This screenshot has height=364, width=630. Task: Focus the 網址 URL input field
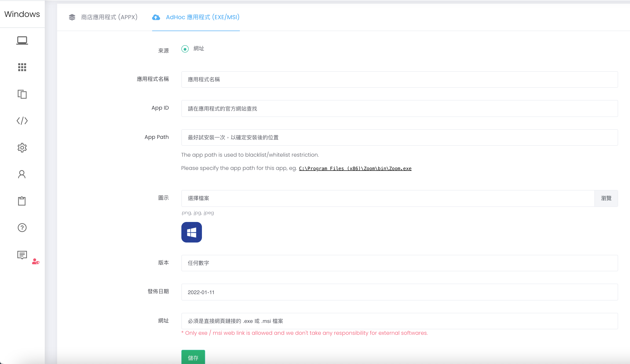[x=400, y=321]
